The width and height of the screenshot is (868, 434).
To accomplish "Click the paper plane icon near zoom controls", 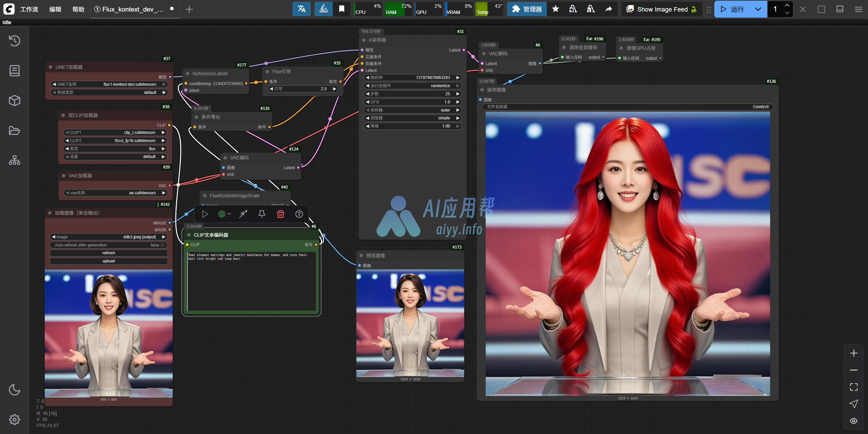I will [854, 404].
